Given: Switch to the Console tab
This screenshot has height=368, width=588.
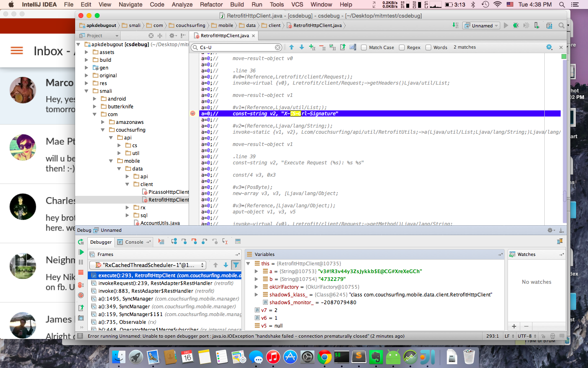Looking at the screenshot, I should [x=134, y=242].
